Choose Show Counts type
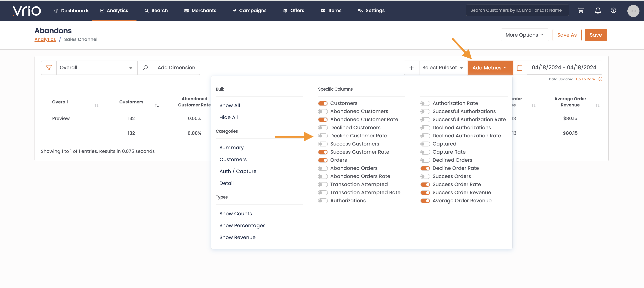This screenshot has height=288, width=644. (x=235, y=214)
